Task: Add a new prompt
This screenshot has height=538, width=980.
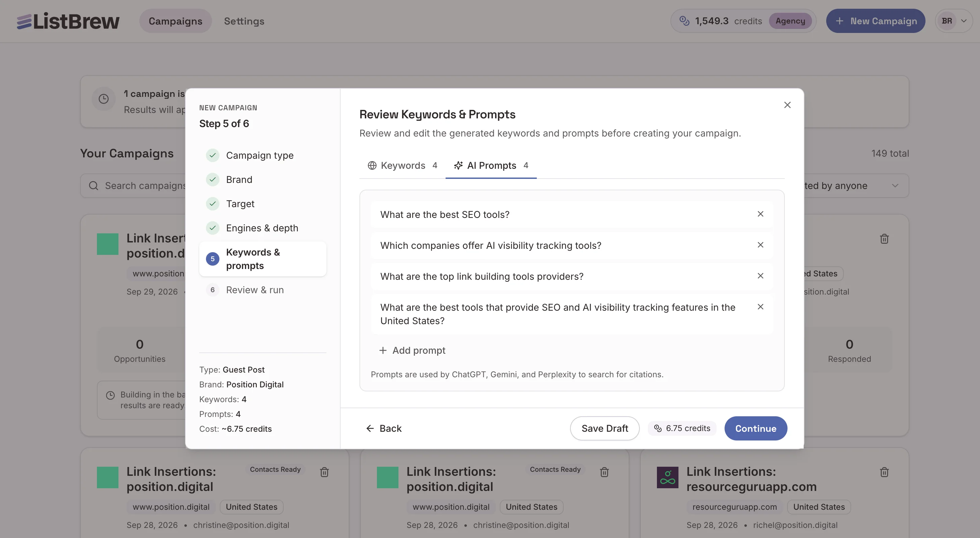Action: pos(412,350)
